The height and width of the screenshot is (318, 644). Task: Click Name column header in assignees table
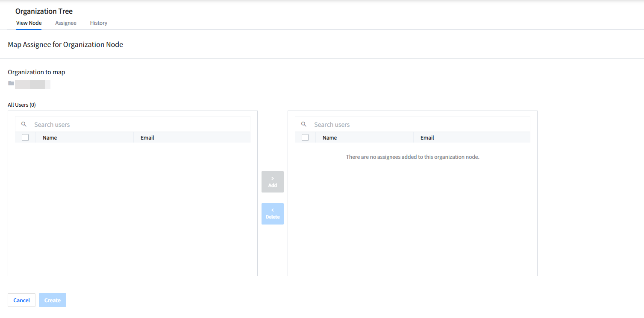pos(330,138)
